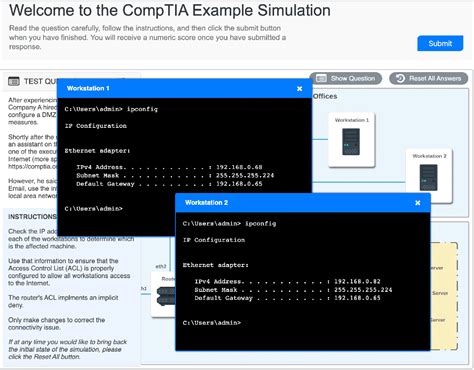This screenshot has width=474, height=370.
Task: Click the reset arrow icon in Reset All Answers
Action: click(x=400, y=79)
